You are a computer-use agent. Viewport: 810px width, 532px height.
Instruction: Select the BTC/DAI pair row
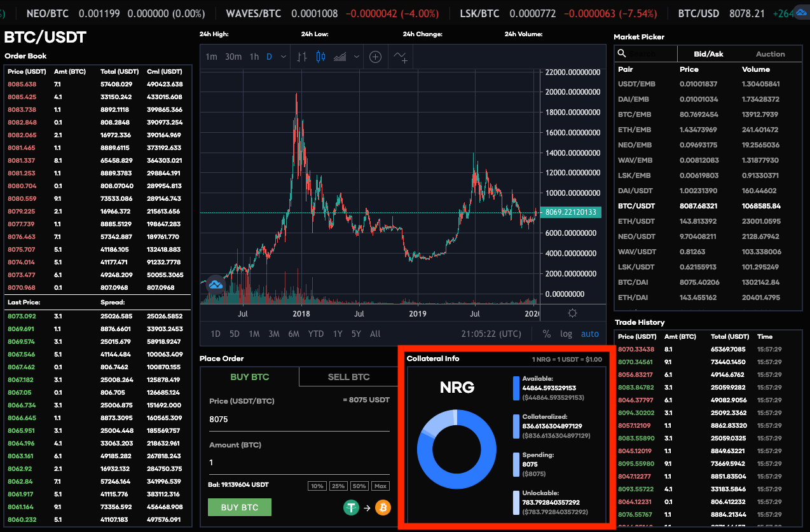(x=708, y=282)
